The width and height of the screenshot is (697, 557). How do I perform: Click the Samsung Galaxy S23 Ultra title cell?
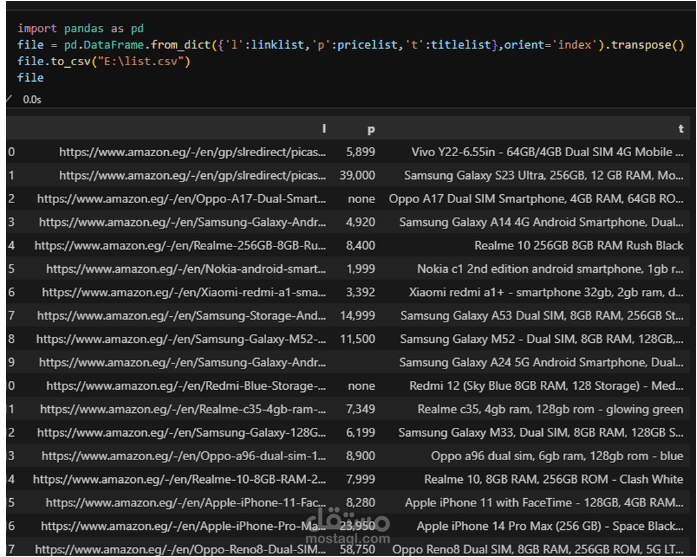pyautogui.click(x=544, y=175)
